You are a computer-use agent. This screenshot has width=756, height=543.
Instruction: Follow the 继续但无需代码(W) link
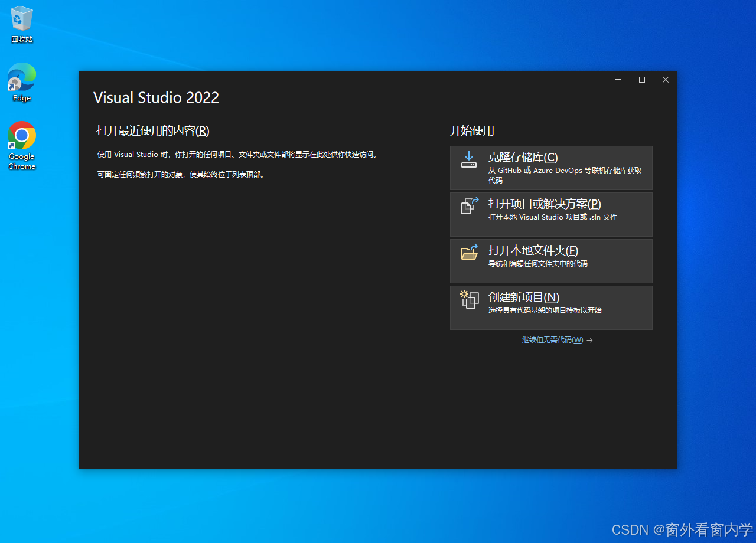click(x=552, y=340)
